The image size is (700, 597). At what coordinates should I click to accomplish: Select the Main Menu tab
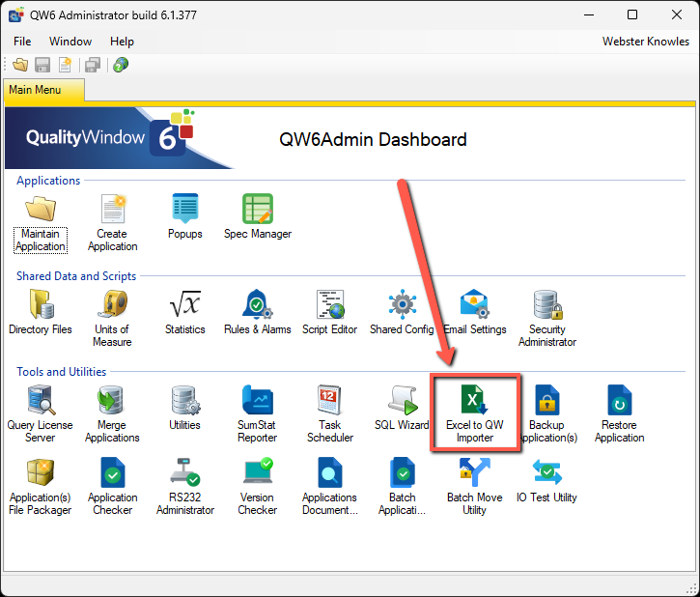pyautogui.click(x=35, y=90)
